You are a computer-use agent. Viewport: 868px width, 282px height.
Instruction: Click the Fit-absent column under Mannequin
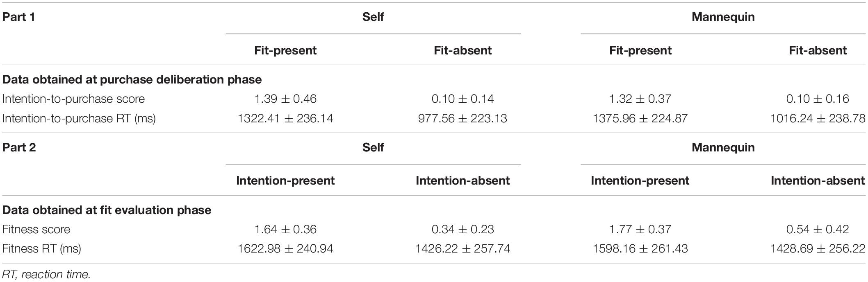pyautogui.click(x=818, y=50)
